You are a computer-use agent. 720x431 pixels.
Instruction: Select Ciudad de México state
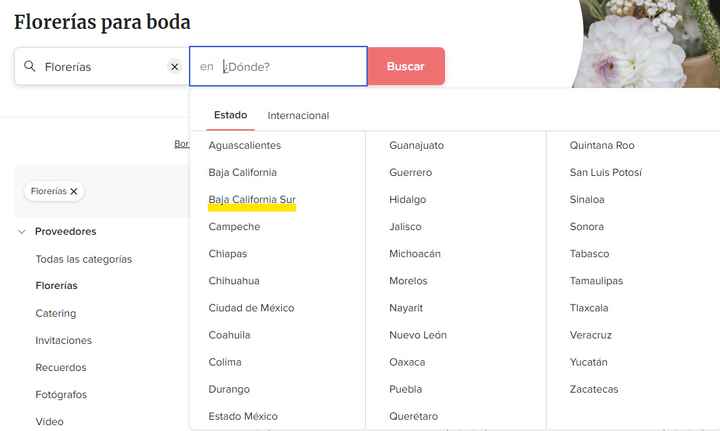(251, 308)
